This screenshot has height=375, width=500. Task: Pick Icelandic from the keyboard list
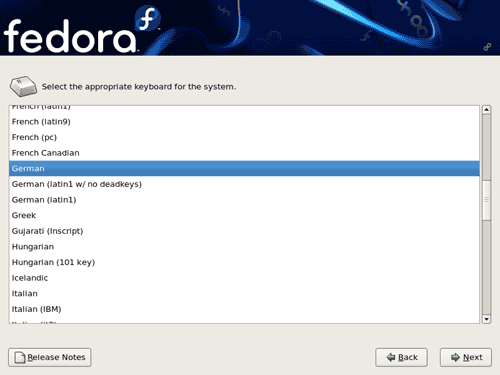coord(244,278)
